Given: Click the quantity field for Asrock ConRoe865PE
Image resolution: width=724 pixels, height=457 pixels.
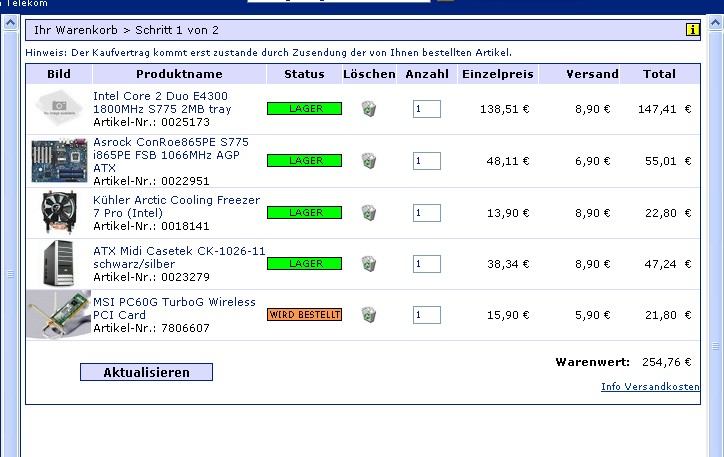Looking at the screenshot, I should 427,161.
